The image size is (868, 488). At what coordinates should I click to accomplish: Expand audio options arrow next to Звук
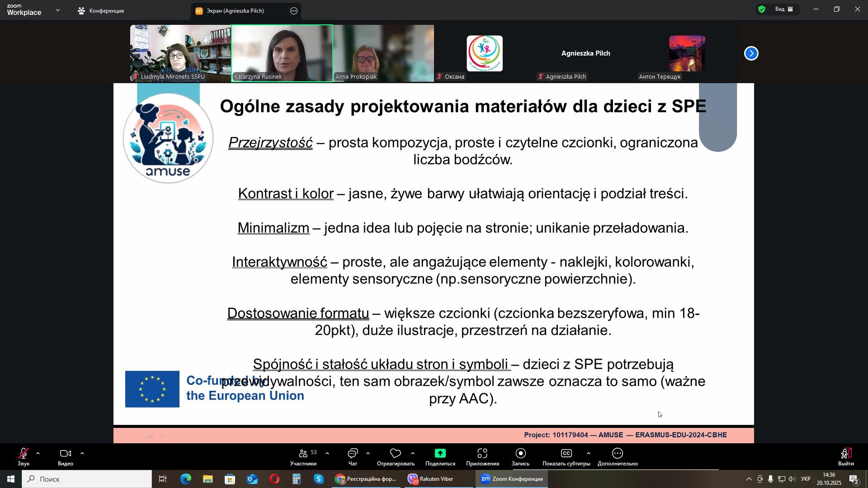(x=38, y=454)
